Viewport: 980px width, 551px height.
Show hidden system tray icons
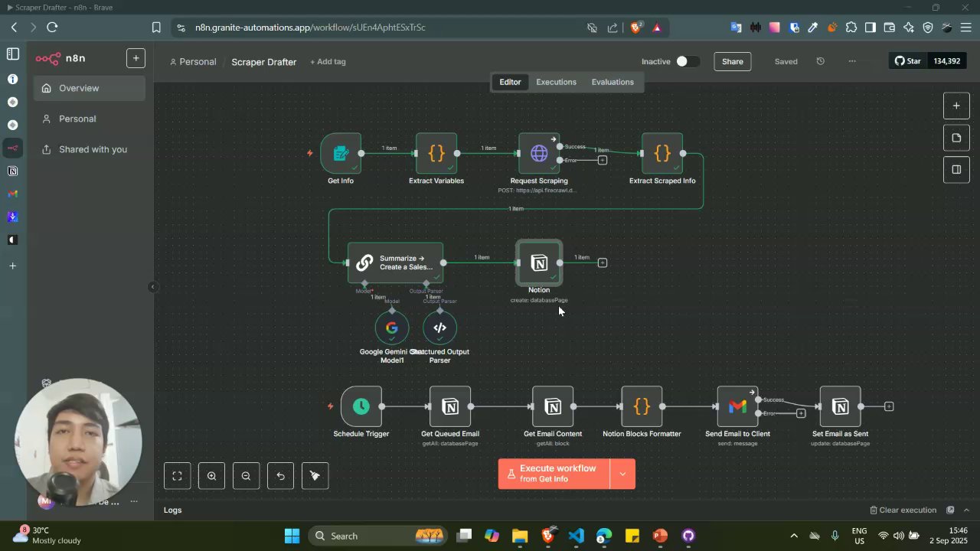pos(794,536)
